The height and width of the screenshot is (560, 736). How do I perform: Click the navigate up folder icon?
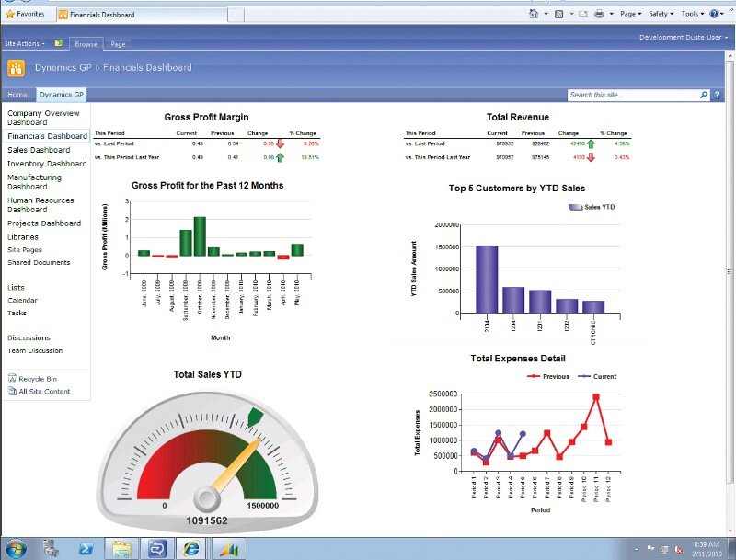click(x=59, y=43)
